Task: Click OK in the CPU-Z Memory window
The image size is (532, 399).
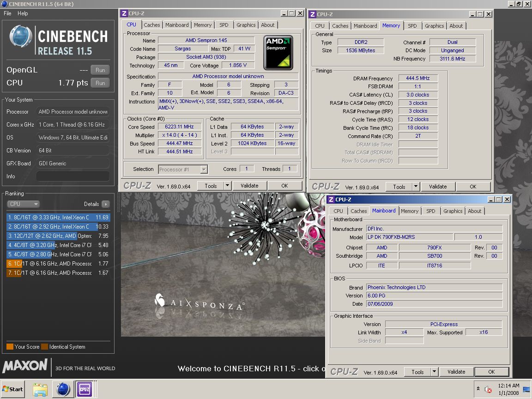Action: point(473,187)
